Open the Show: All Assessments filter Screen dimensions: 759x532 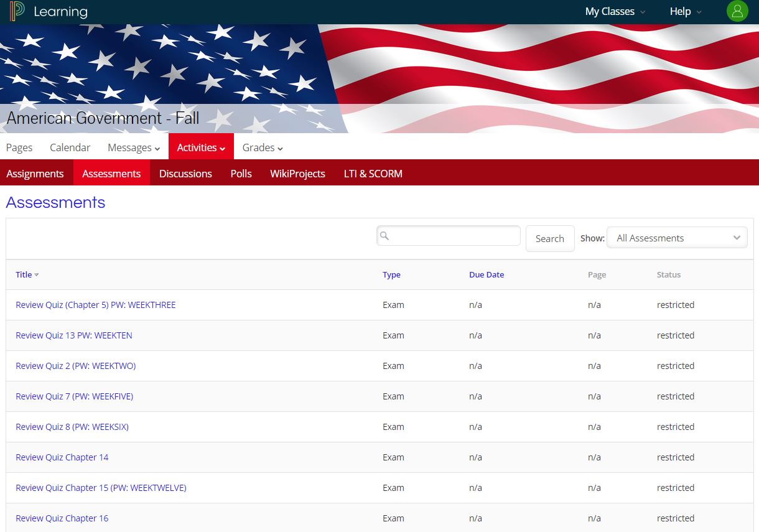pos(677,238)
